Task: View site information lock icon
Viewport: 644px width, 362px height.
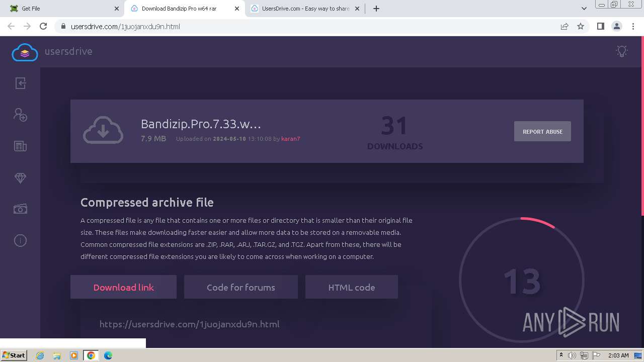Action: coord(63,27)
